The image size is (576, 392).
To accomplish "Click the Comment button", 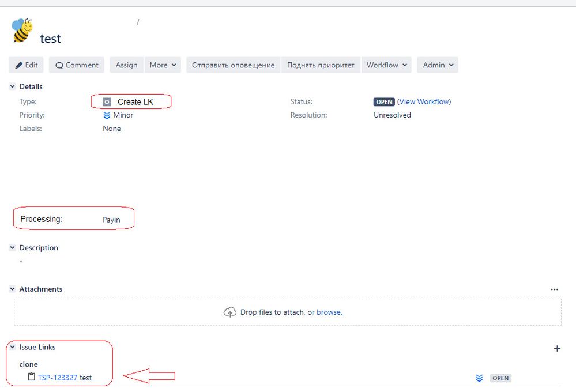I will (x=77, y=65).
